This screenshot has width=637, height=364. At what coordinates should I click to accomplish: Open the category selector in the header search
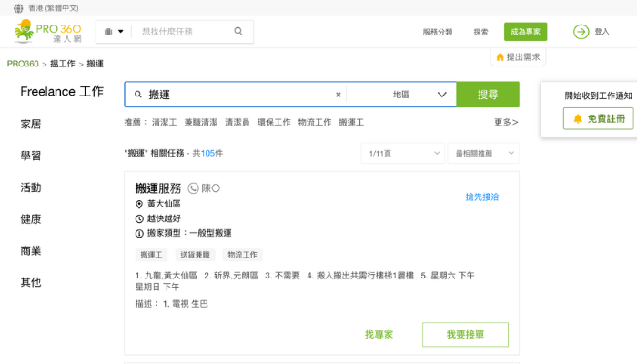(x=114, y=32)
